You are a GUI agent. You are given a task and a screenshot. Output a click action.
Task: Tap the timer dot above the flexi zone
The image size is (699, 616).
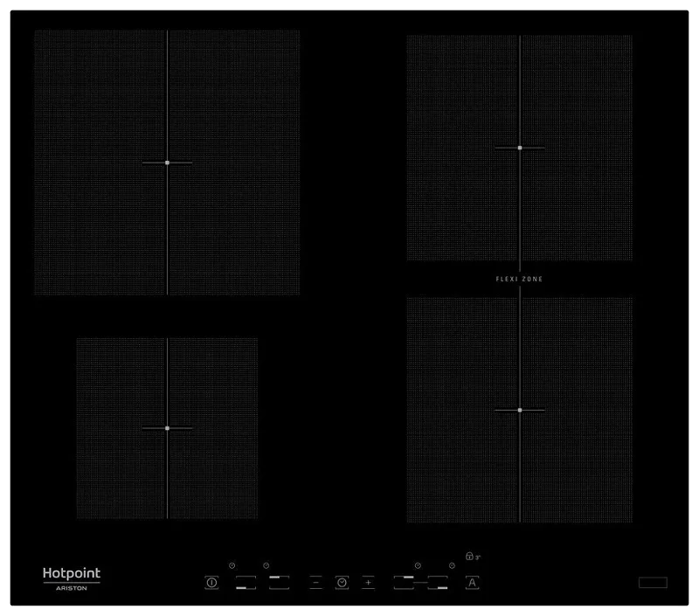pyautogui.click(x=418, y=565)
